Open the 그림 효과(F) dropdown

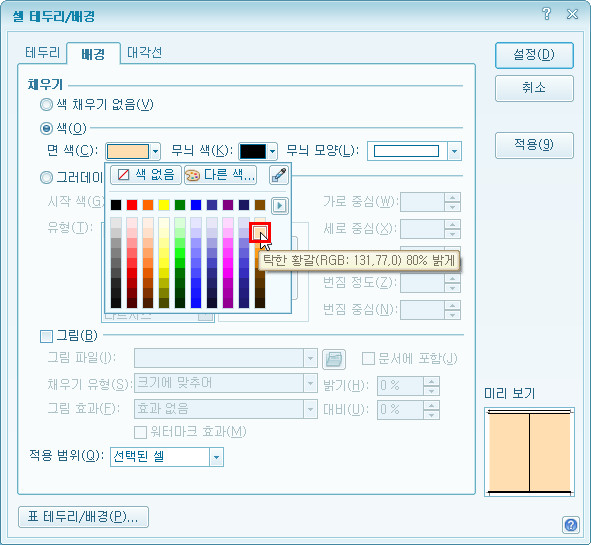pos(225,409)
